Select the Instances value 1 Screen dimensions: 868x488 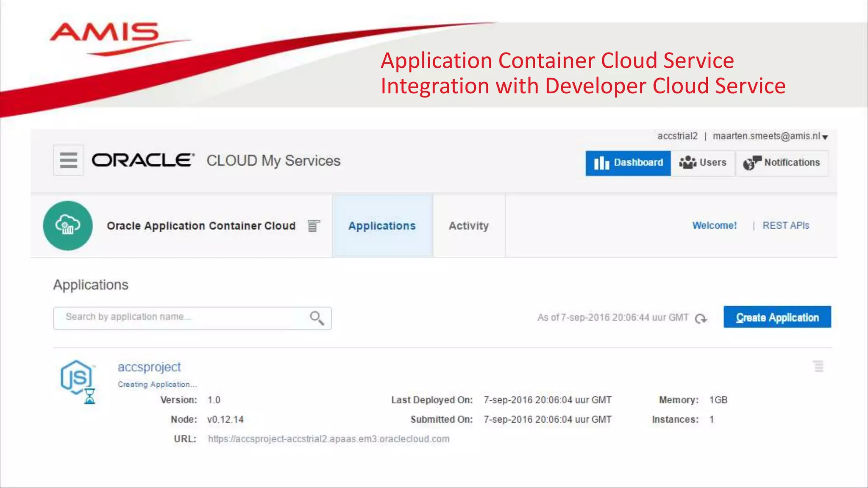pos(712,419)
